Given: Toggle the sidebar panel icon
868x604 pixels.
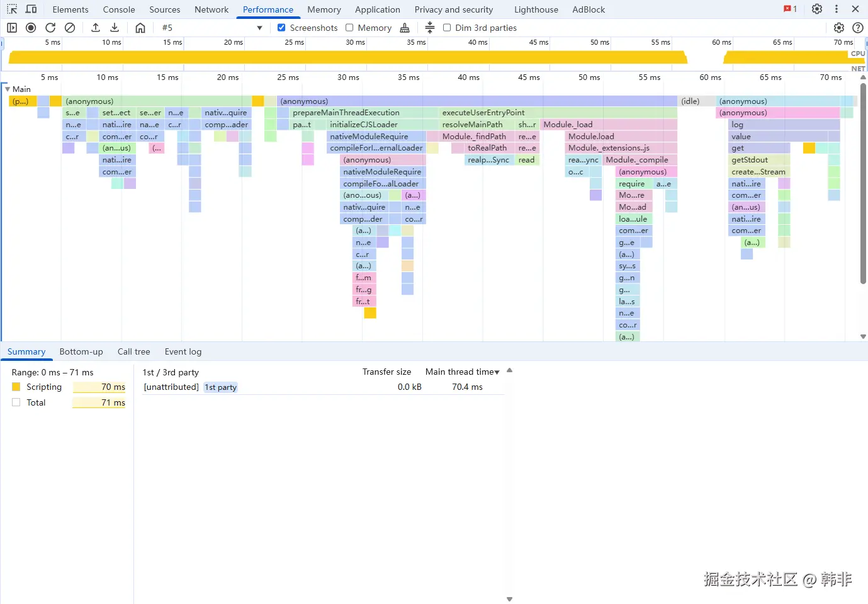Looking at the screenshot, I should (12, 28).
